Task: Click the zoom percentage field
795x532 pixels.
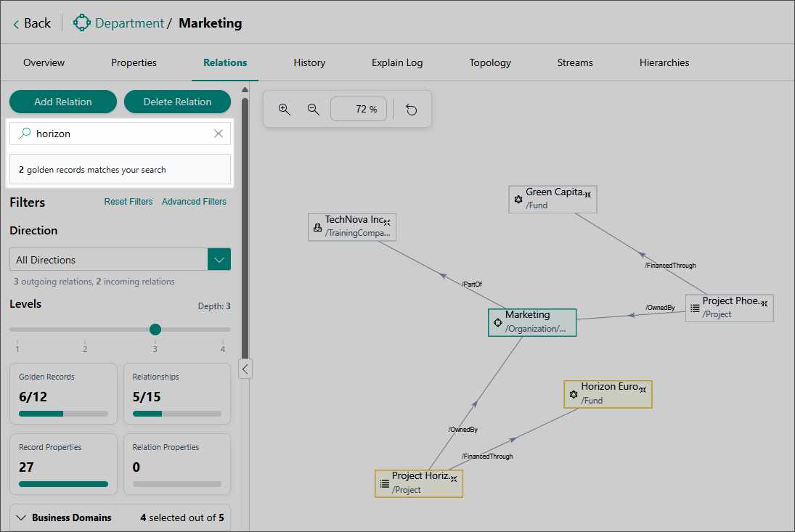Action: click(359, 110)
